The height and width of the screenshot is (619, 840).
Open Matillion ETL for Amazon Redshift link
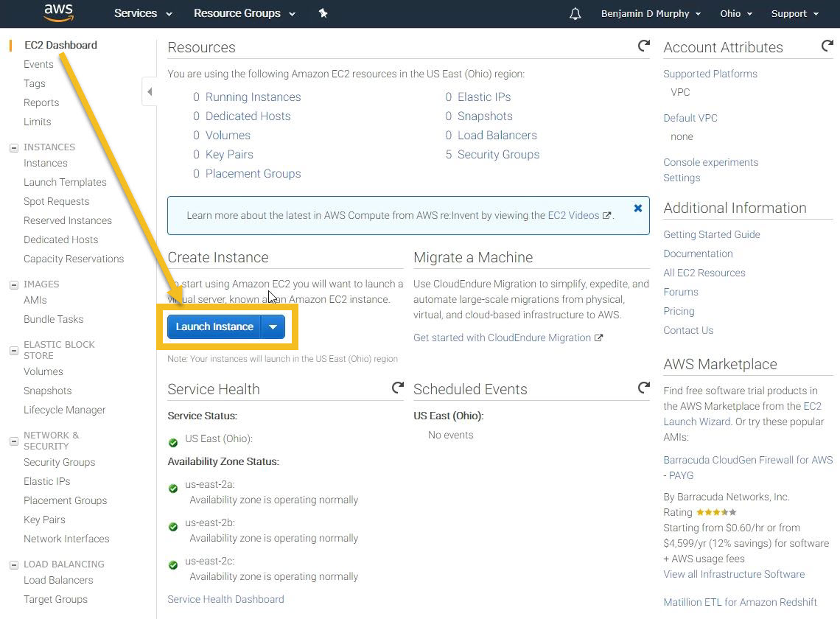[740, 602]
